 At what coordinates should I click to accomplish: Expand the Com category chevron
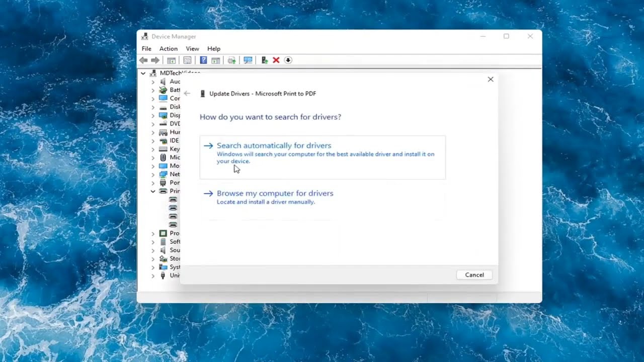[153, 99]
